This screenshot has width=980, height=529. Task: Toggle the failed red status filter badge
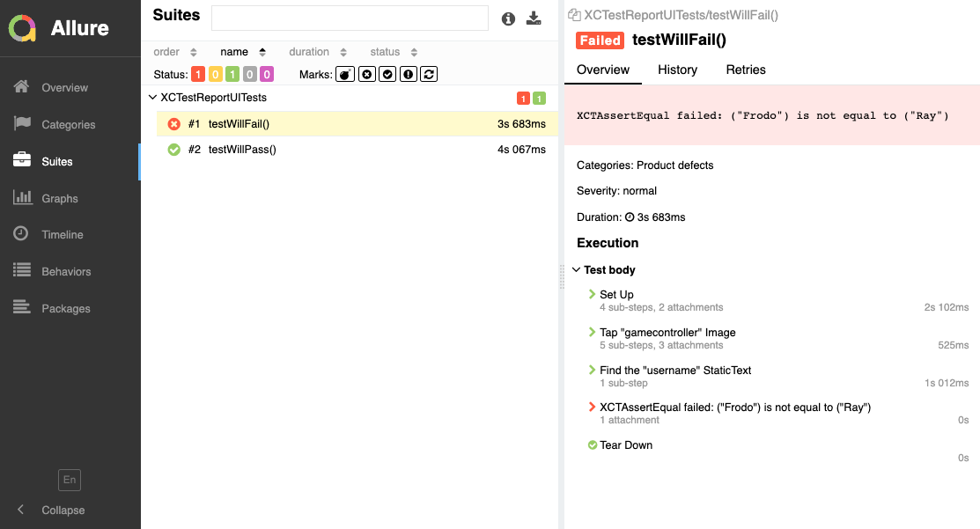point(198,74)
